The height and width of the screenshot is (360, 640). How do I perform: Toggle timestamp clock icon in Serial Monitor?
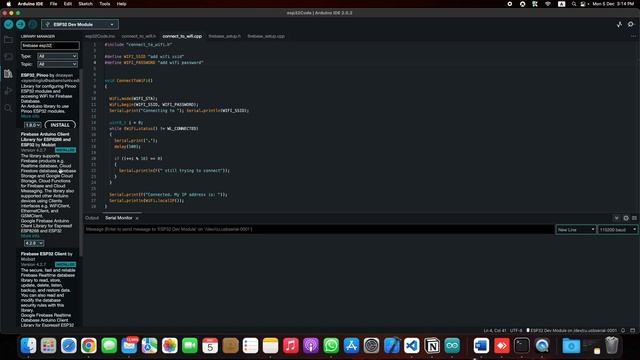click(x=626, y=218)
